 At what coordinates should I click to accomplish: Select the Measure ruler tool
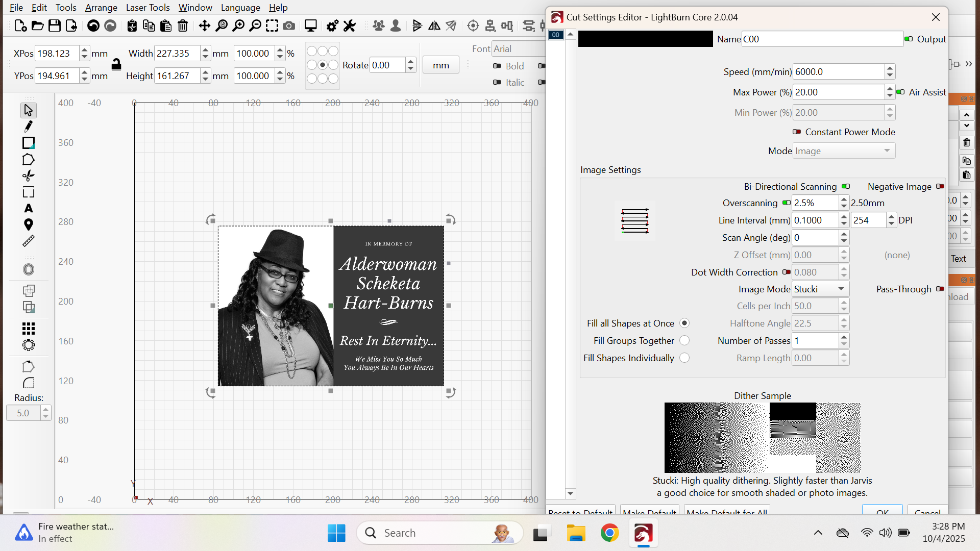point(29,241)
